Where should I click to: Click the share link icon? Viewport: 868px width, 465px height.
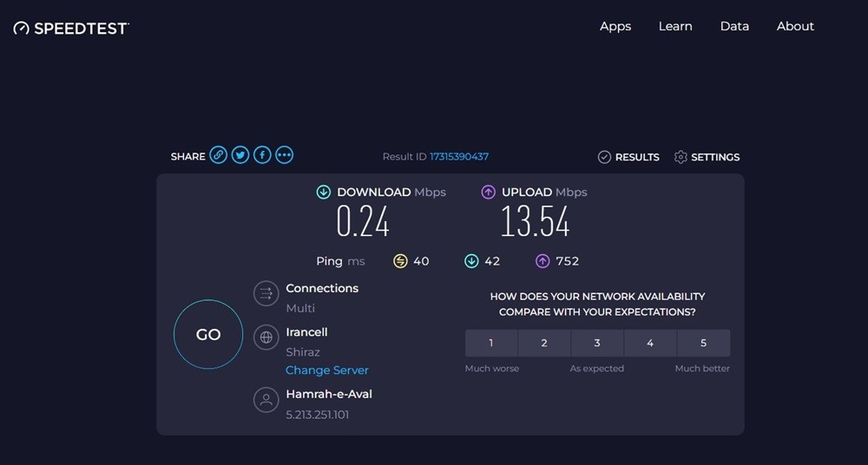(x=219, y=155)
